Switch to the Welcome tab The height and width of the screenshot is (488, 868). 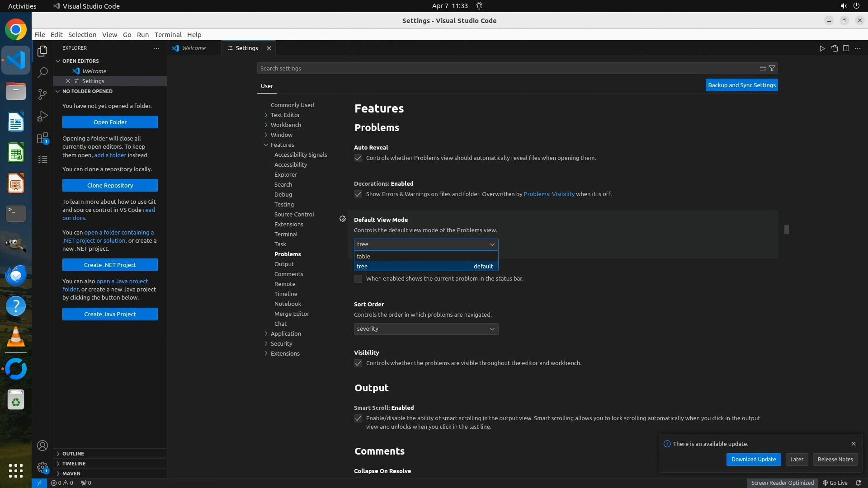point(194,48)
